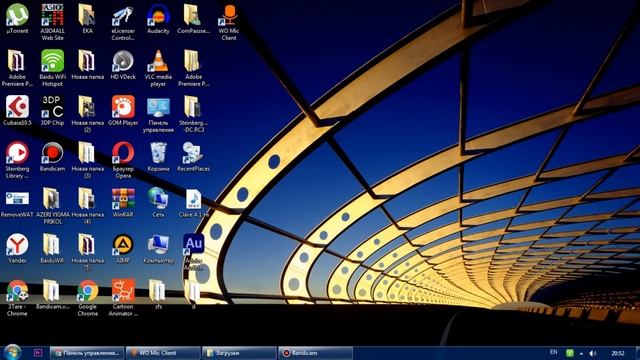Launch the Google Chrome shortcut
This screenshot has width=640, height=360.
click(87, 298)
